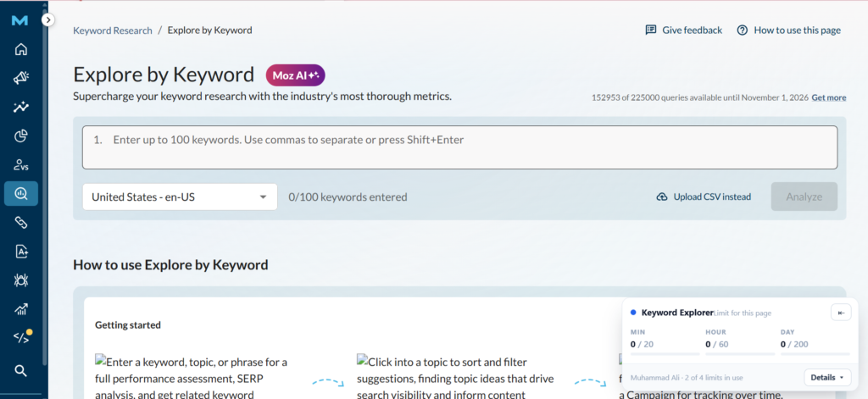Click the Get more queries link

[x=829, y=98]
